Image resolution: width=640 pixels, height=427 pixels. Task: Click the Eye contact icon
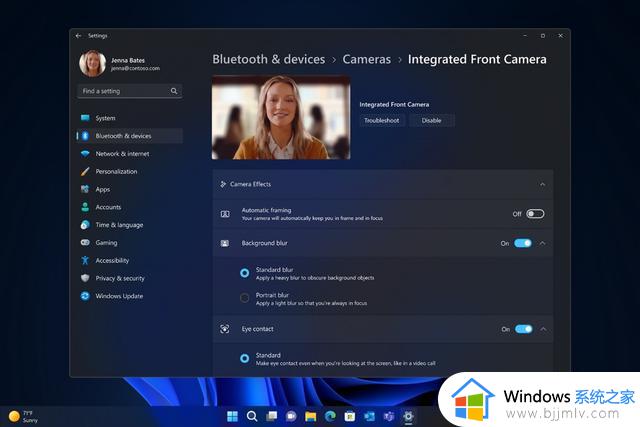pos(225,329)
